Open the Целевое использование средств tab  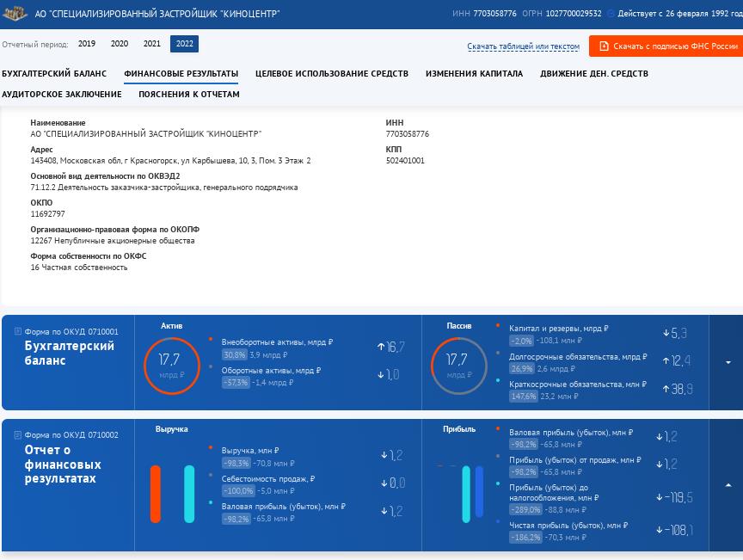pyautogui.click(x=332, y=73)
